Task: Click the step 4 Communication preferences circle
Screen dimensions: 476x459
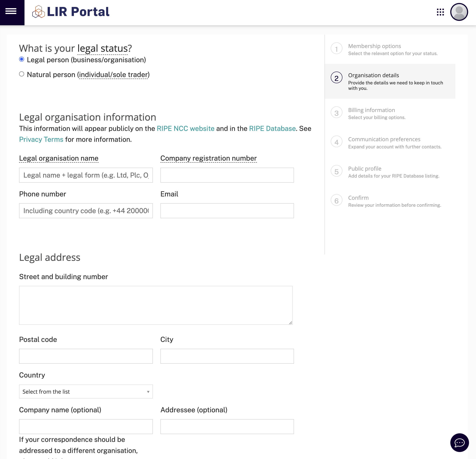Action: click(x=336, y=142)
